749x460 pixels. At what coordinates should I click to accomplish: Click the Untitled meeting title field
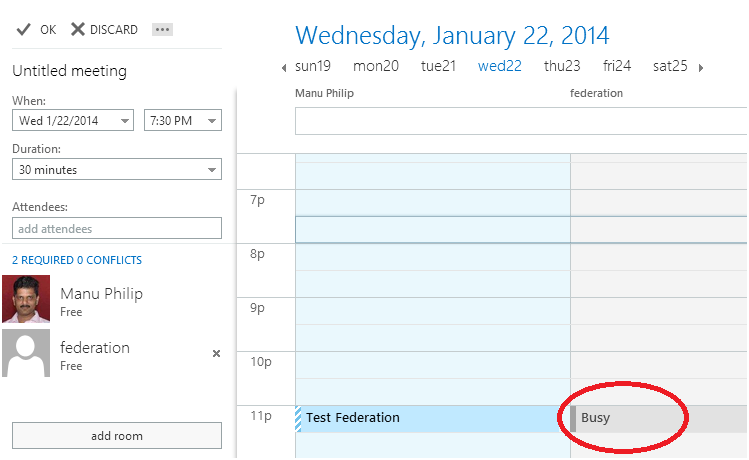click(70, 71)
